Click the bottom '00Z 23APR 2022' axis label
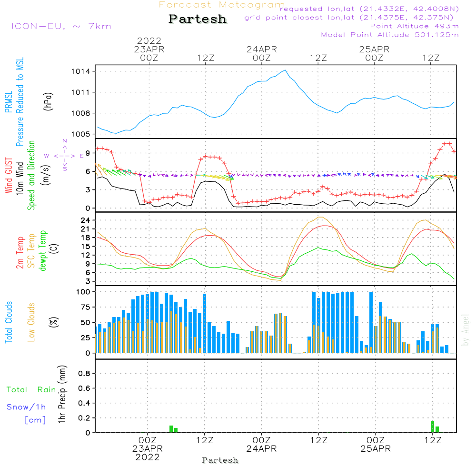 pos(148,449)
